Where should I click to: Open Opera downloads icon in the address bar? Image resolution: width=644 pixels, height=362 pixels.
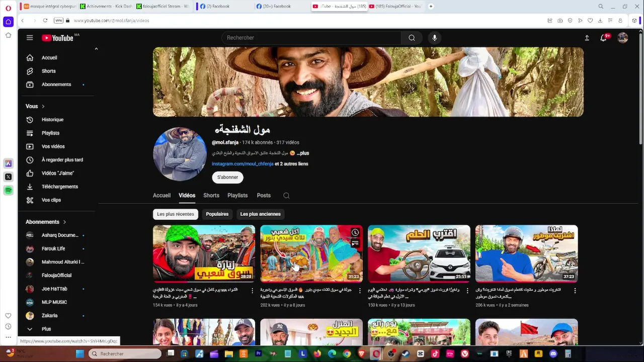click(600, 21)
